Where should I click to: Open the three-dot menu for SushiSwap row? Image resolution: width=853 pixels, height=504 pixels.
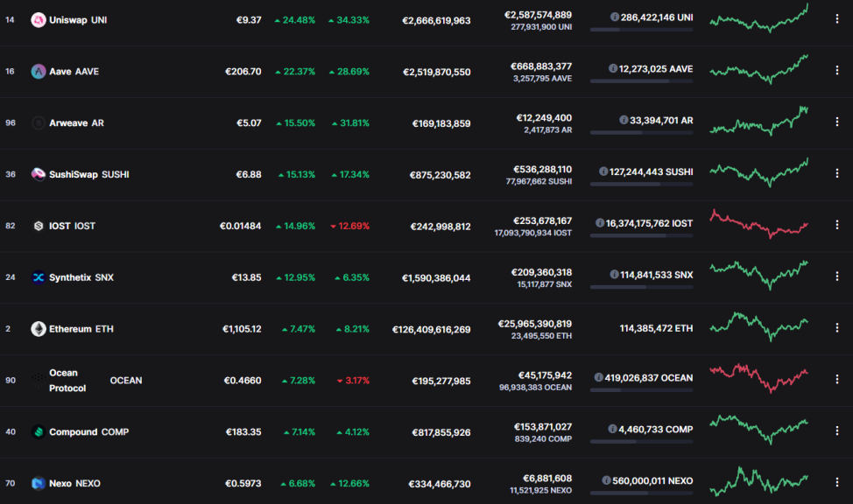click(x=836, y=173)
